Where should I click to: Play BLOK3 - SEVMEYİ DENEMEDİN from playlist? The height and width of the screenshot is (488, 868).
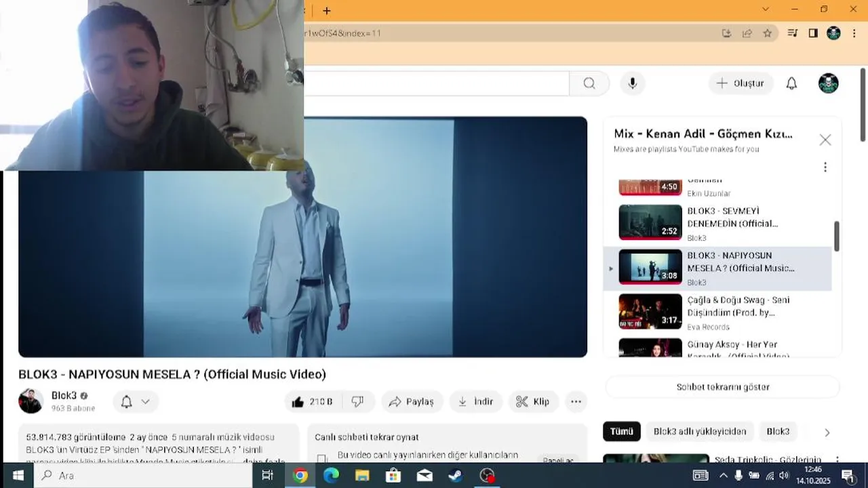(717, 224)
